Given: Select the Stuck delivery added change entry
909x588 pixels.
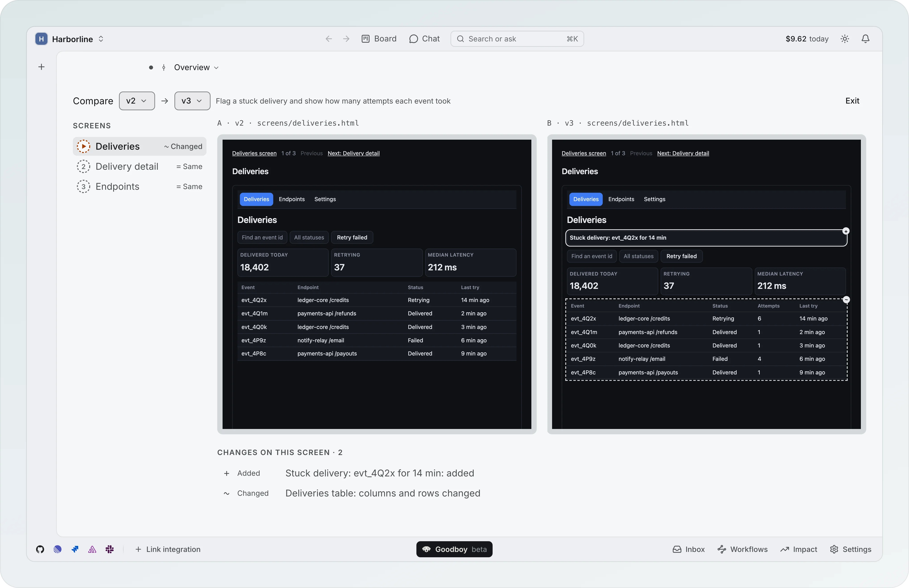Looking at the screenshot, I should (x=380, y=473).
